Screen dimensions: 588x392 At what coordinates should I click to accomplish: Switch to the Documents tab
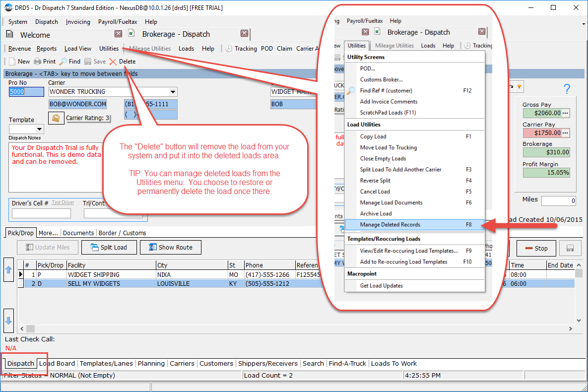[78, 233]
